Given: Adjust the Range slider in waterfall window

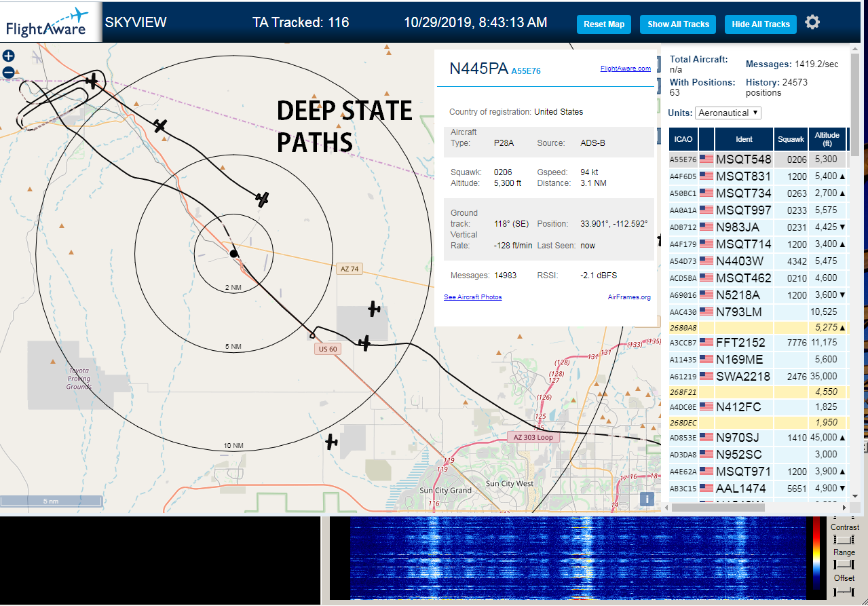Looking at the screenshot, I should point(844,565).
